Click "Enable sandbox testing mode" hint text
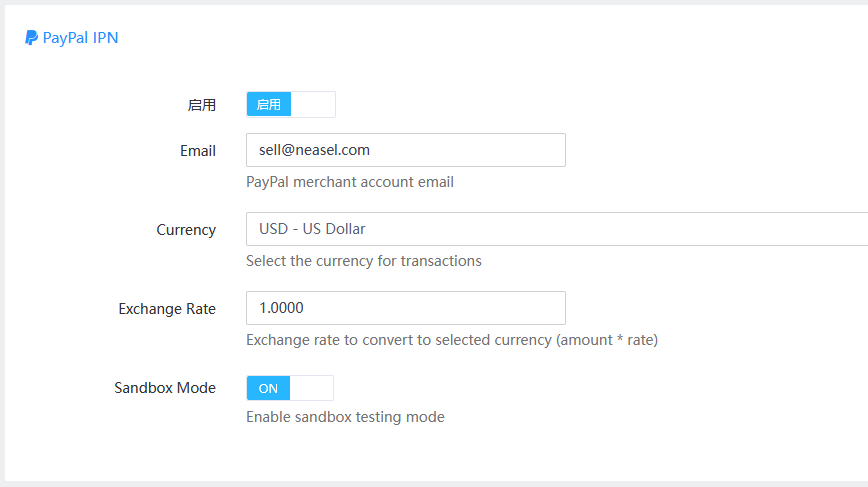 pos(345,417)
